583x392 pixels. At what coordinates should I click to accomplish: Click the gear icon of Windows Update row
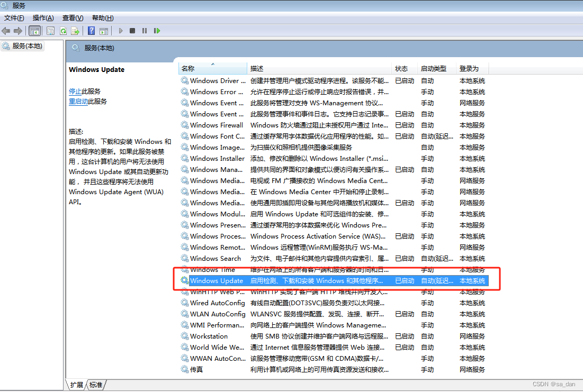(x=184, y=280)
